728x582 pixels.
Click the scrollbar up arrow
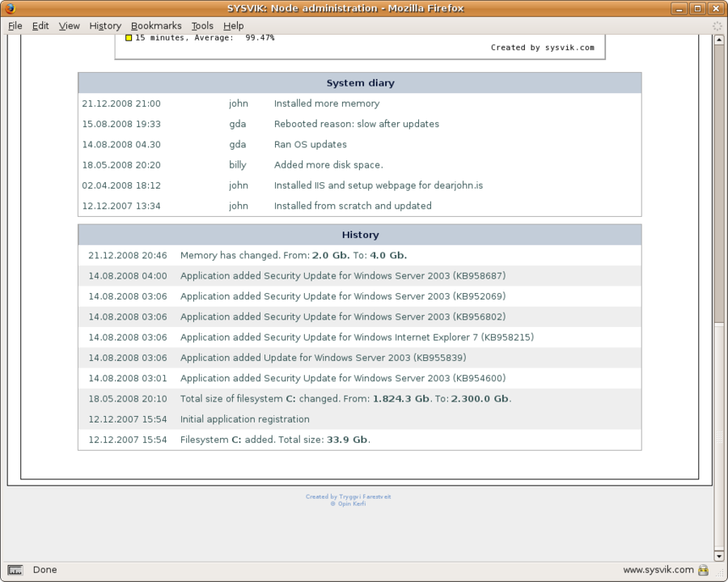pyautogui.click(x=719, y=40)
